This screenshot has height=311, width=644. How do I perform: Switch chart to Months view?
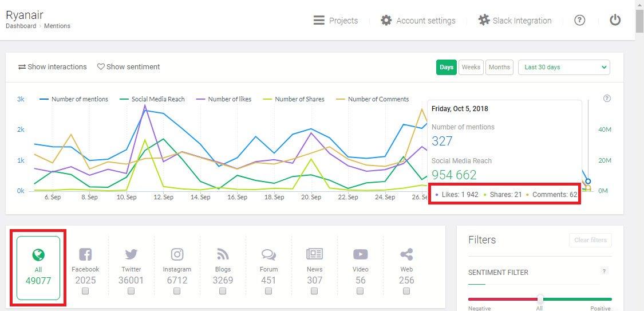point(499,68)
